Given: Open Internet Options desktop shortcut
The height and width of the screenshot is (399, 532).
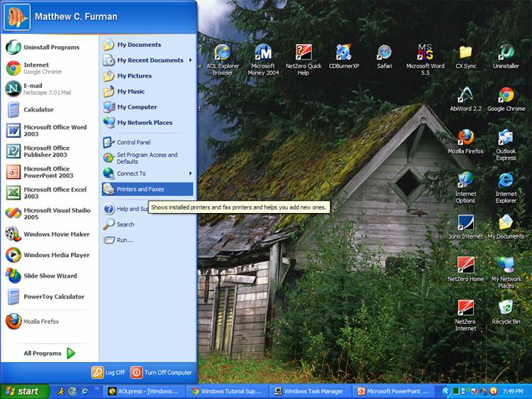Looking at the screenshot, I should tap(465, 187).
